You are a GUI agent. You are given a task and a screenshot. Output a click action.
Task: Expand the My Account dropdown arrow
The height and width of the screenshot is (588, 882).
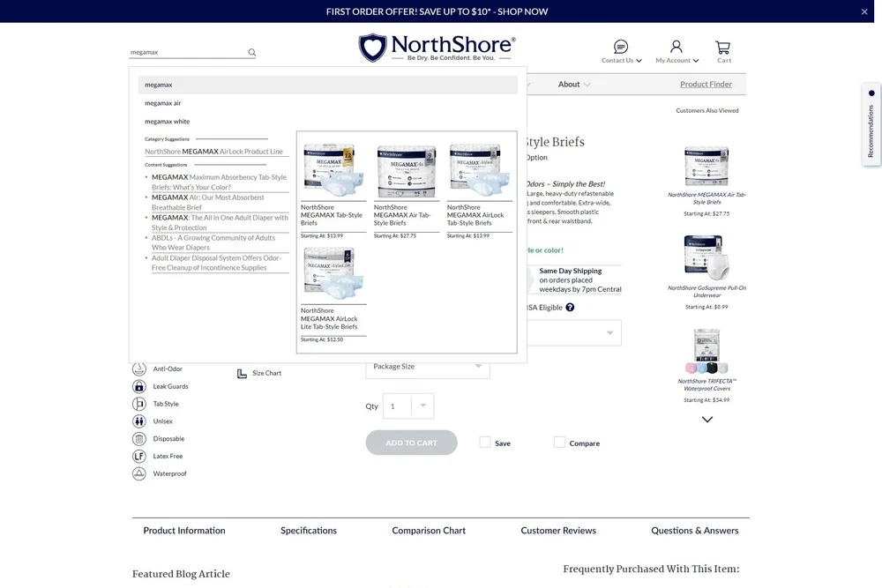pos(696,61)
